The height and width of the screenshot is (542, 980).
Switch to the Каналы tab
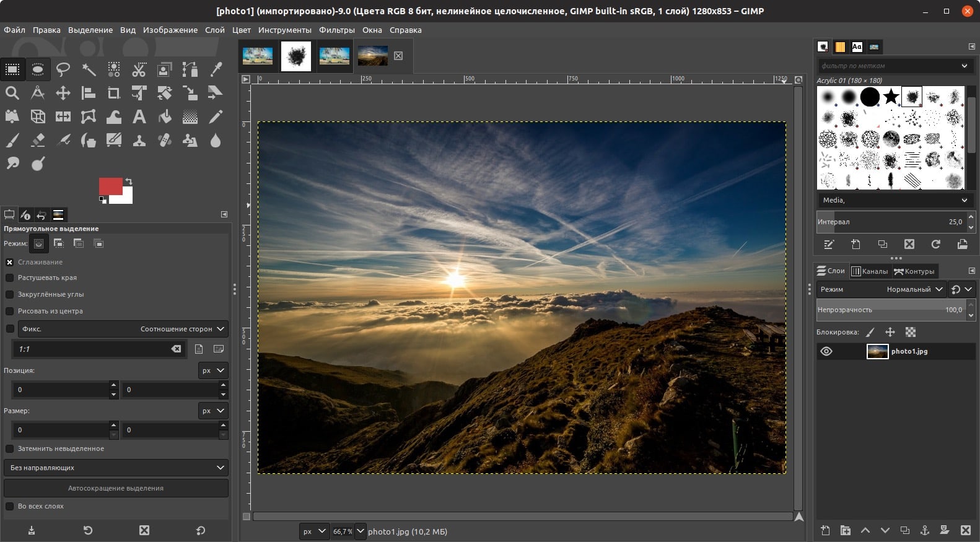coord(869,271)
